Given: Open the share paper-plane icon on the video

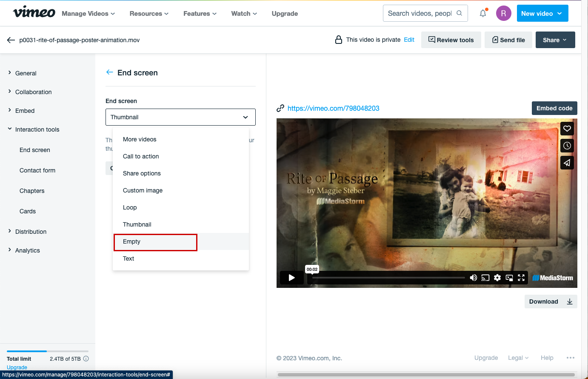Looking at the screenshot, I should 567,162.
